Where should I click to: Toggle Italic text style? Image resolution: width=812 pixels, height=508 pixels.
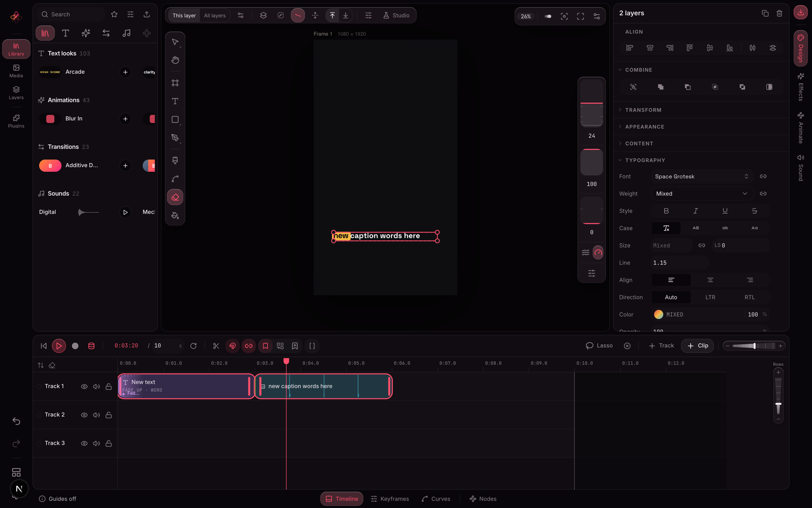coord(695,211)
